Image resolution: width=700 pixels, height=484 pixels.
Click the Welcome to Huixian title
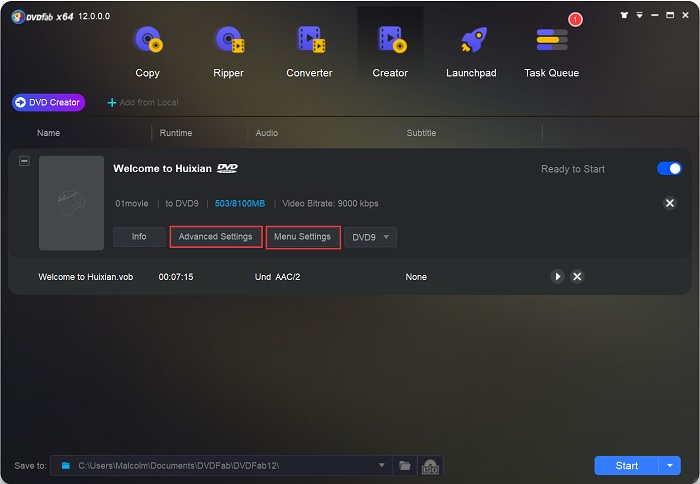click(x=162, y=168)
